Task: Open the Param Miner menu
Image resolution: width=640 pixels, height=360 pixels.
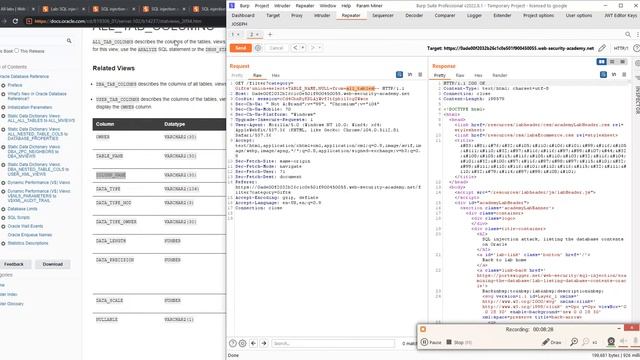Action: 369,6
